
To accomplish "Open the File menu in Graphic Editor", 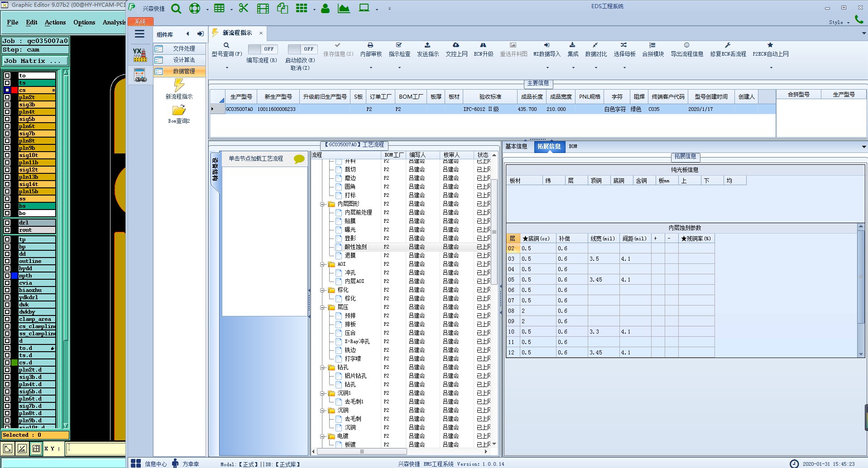I will (13, 22).
